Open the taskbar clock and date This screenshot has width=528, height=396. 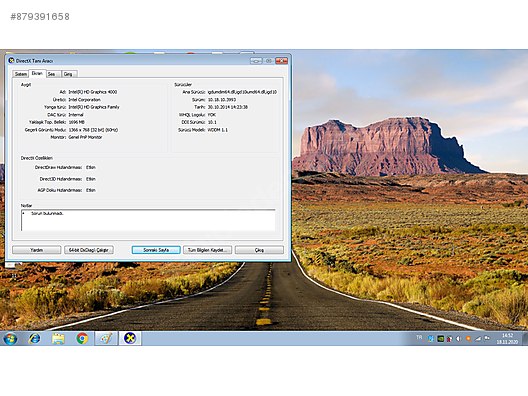click(x=507, y=338)
